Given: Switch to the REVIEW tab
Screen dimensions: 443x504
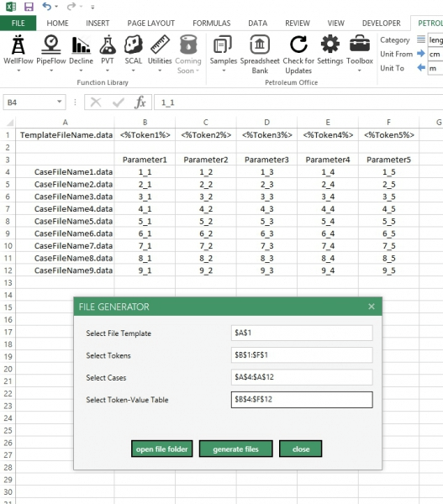Looking at the screenshot, I should 298,24.
